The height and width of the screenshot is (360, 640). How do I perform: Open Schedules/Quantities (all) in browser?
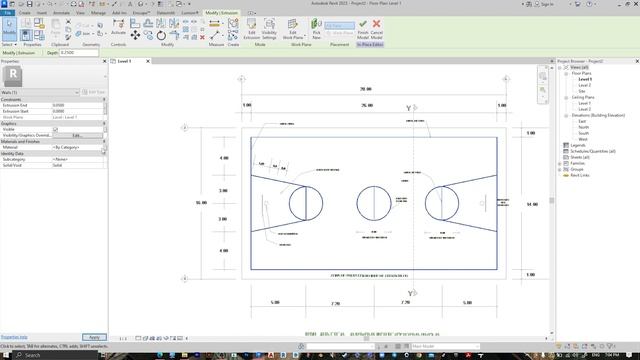click(x=593, y=151)
